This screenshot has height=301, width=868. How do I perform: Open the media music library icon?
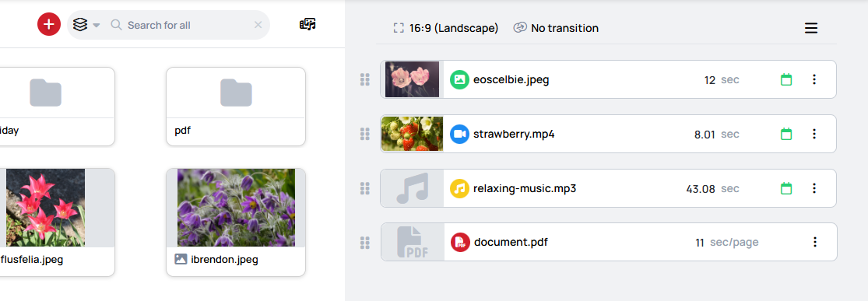(x=307, y=24)
